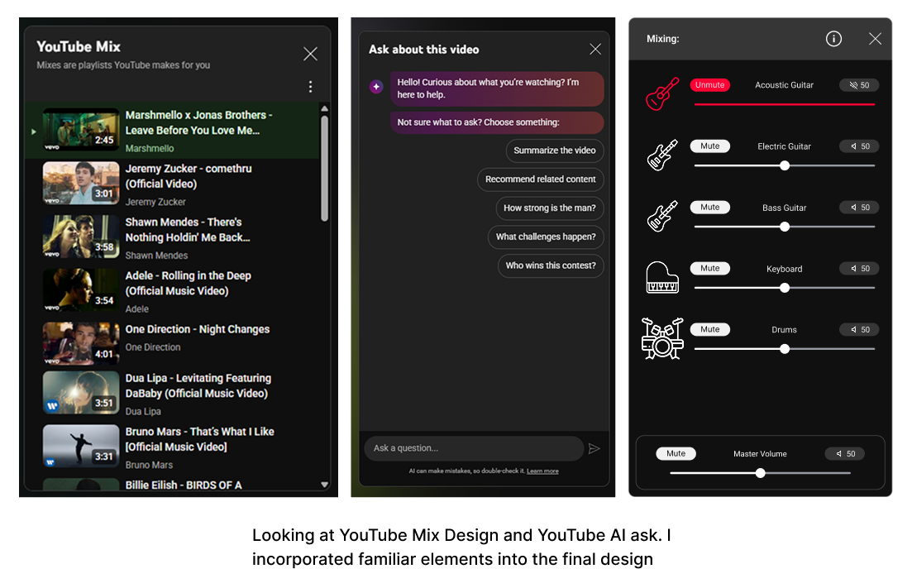Mute the Electric Guitar track
The image size is (912, 588).
pos(709,146)
